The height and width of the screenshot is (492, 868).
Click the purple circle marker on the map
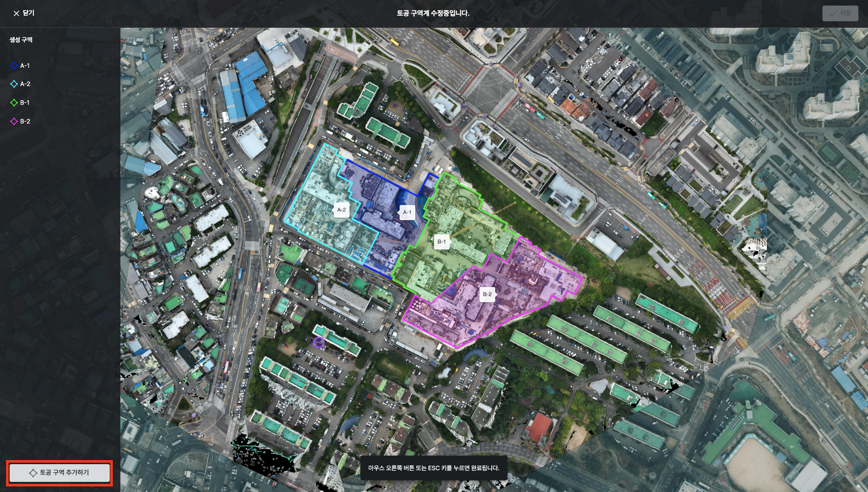(x=318, y=343)
